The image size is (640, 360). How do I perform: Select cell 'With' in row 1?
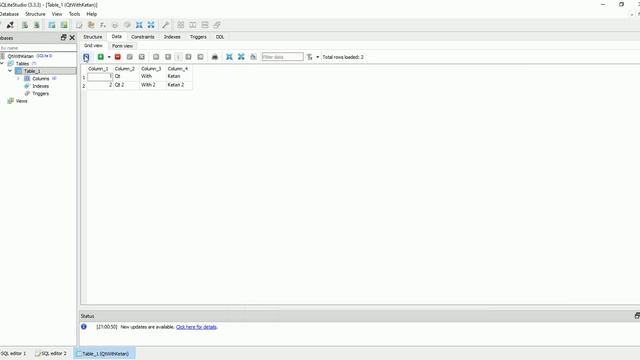[x=153, y=76]
